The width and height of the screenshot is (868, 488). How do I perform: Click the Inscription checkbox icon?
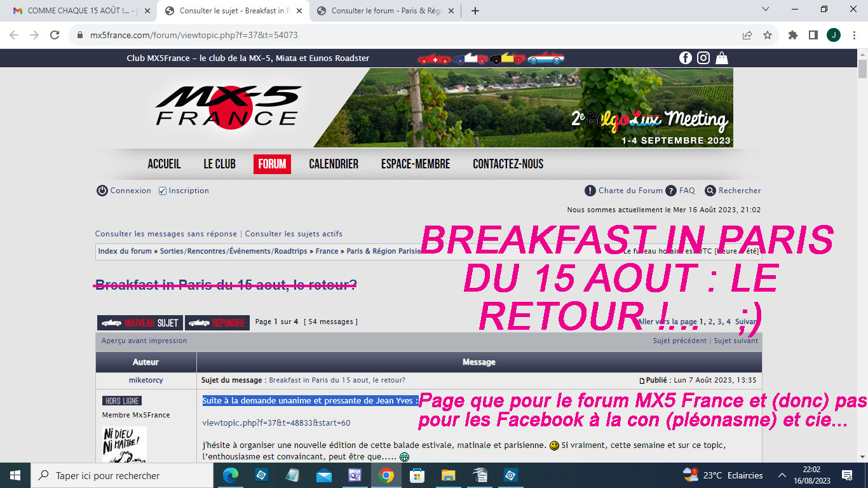(x=163, y=191)
